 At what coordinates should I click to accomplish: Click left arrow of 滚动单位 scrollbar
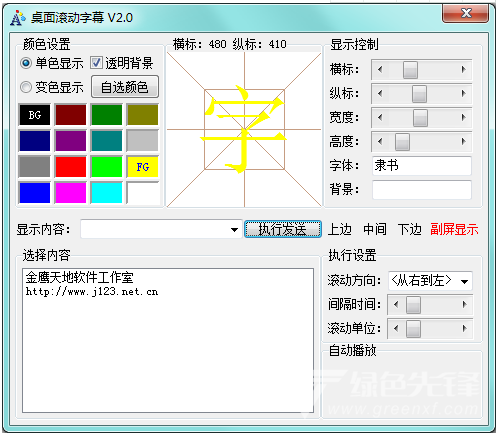(396, 328)
